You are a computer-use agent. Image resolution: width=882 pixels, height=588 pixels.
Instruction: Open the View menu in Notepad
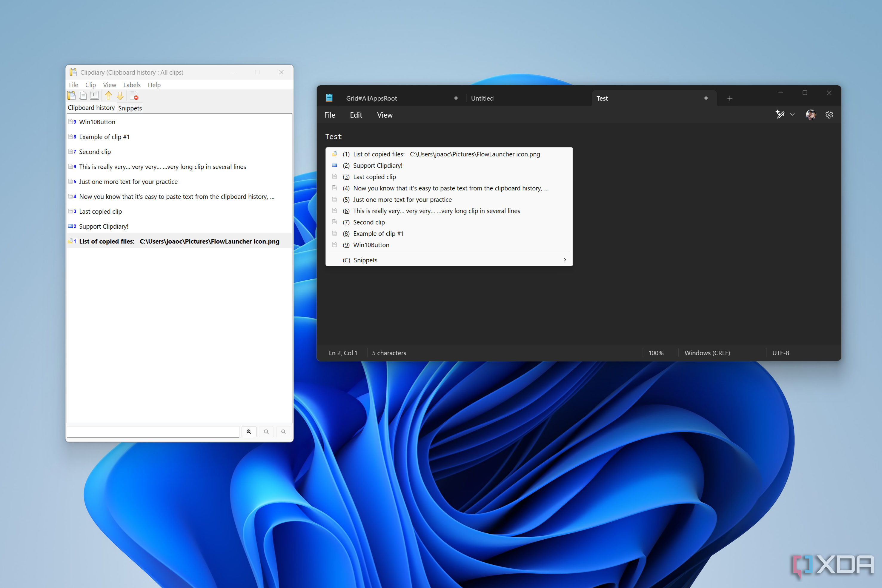(385, 114)
